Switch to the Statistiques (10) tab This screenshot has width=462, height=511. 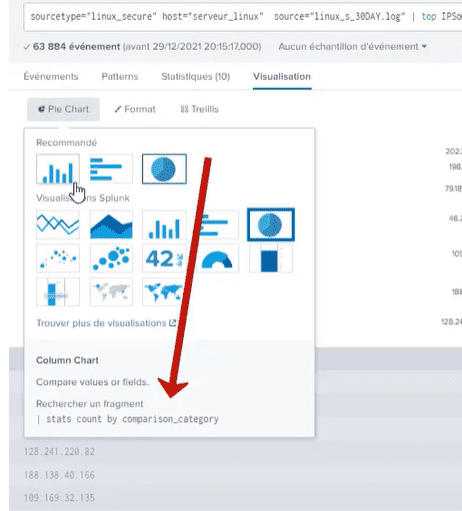point(196,77)
